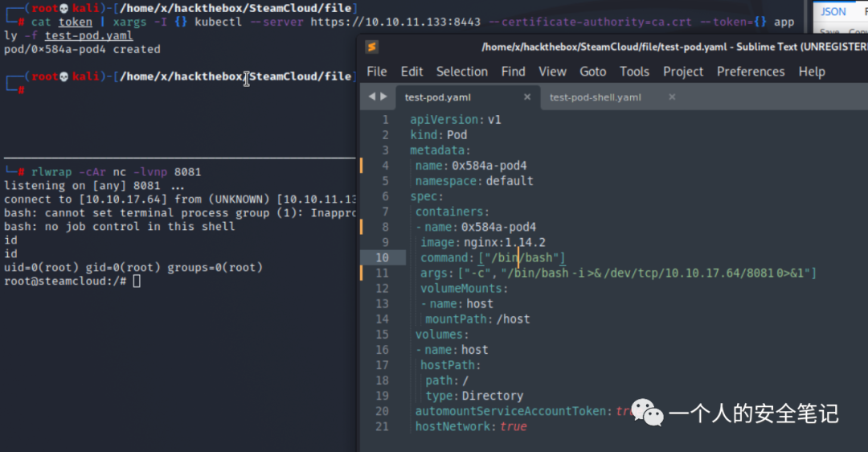Click the reverse shell string in args

(x=656, y=273)
